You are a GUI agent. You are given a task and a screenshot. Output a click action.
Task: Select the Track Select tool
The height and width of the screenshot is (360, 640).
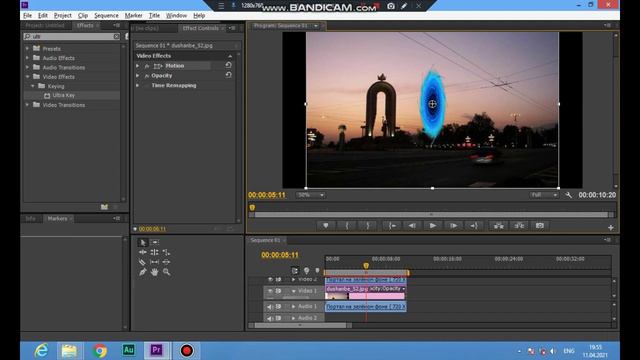(155, 242)
